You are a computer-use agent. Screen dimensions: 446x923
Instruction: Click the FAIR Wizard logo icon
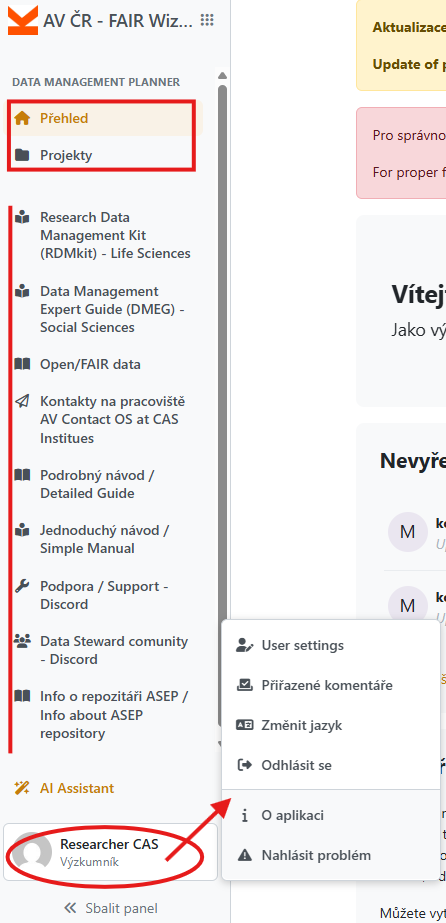pos(23,20)
